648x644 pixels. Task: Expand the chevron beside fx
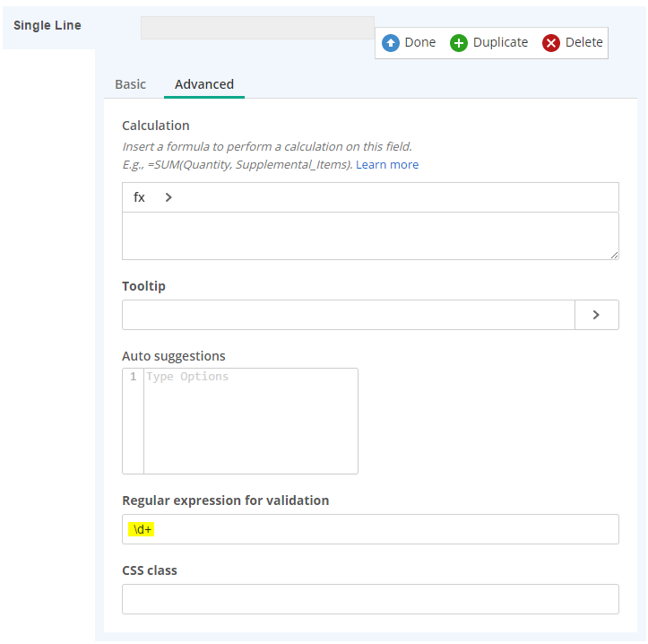coord(168,197)
